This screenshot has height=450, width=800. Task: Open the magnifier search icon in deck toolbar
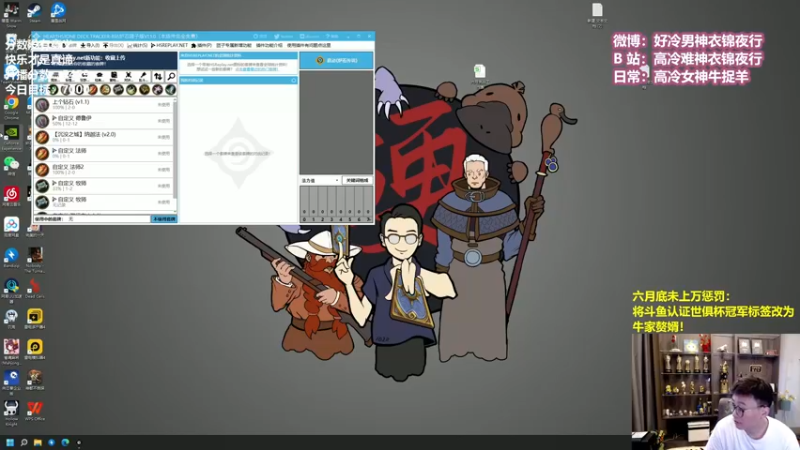[172, 77]
